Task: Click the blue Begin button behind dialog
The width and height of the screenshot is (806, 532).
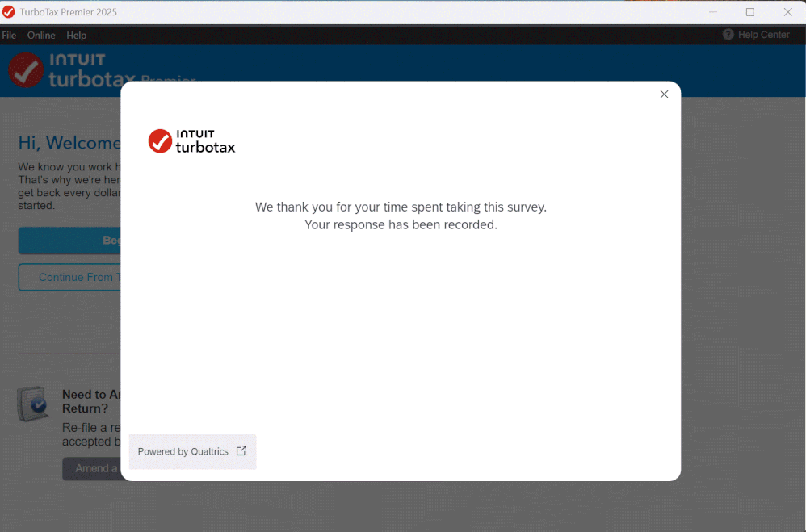Action: [x=70, y=240]
